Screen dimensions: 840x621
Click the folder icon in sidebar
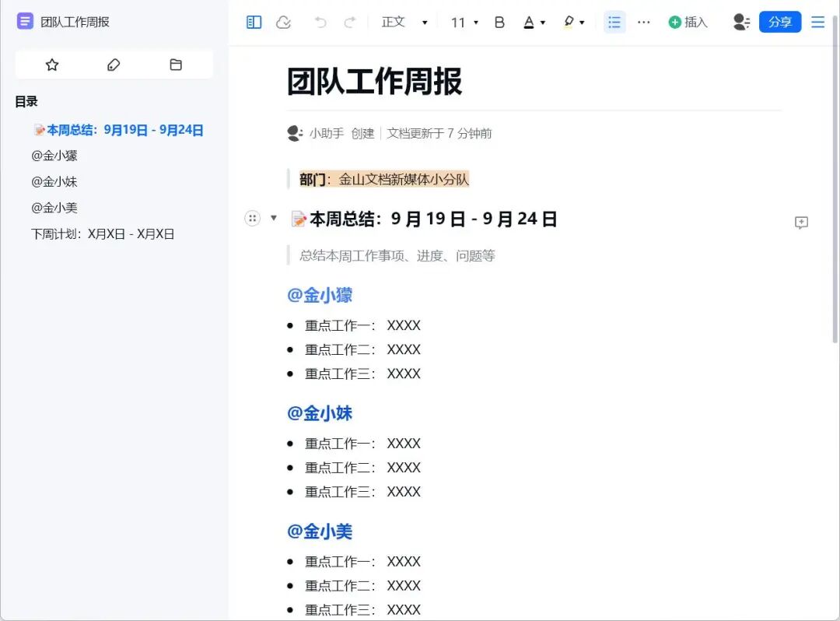click(176, 65)
